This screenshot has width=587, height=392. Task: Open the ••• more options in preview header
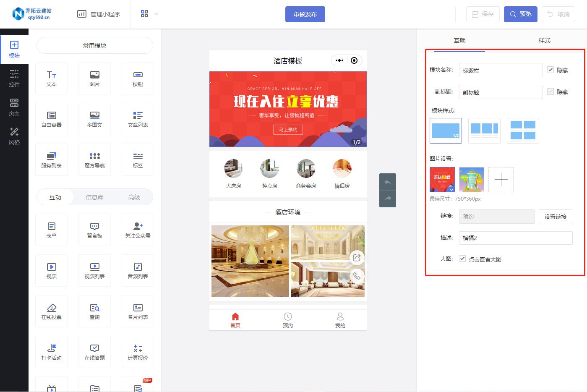coord(339,60)
